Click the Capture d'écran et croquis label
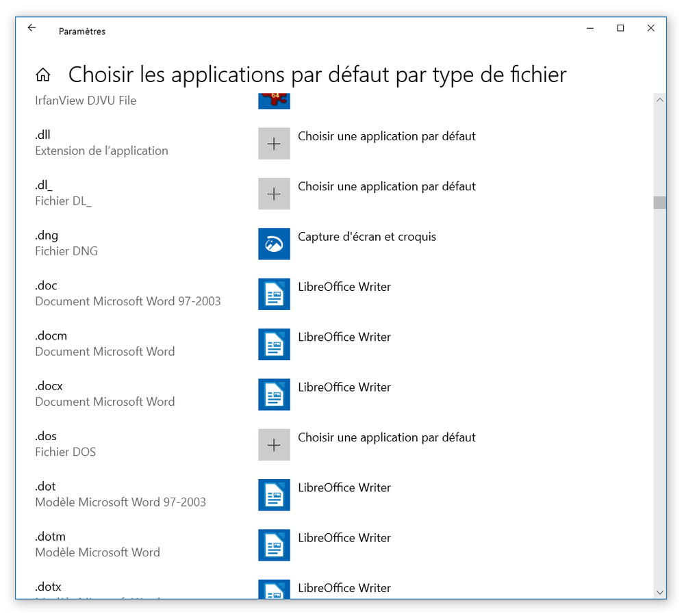684x616 pixels. point(366,237)
